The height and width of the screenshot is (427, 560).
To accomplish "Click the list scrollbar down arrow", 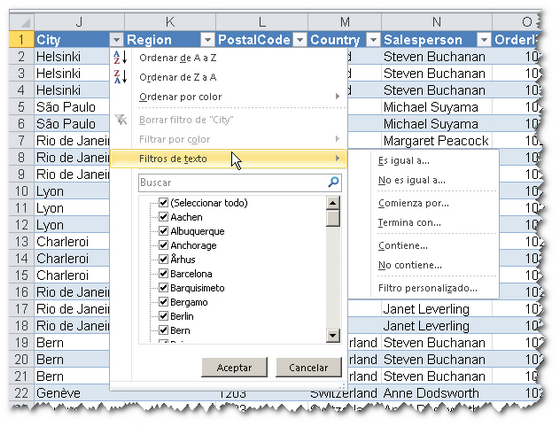I will [333, 335].
